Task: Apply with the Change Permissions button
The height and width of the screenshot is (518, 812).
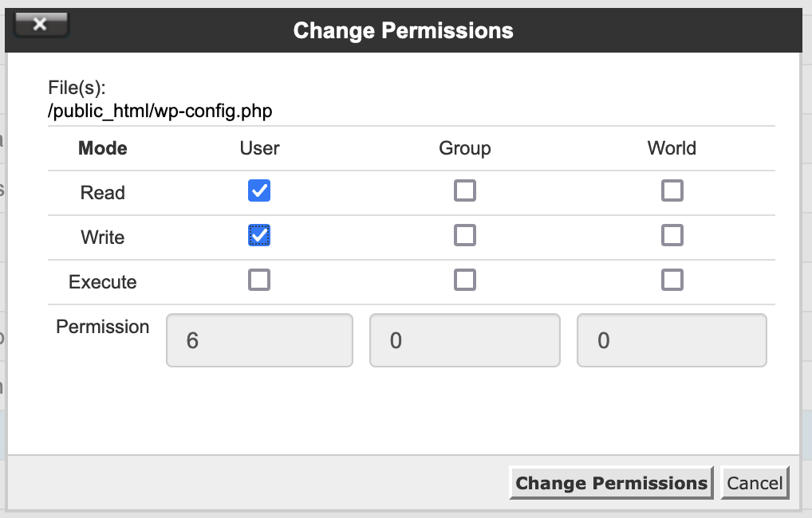Action: pos(611,483)
